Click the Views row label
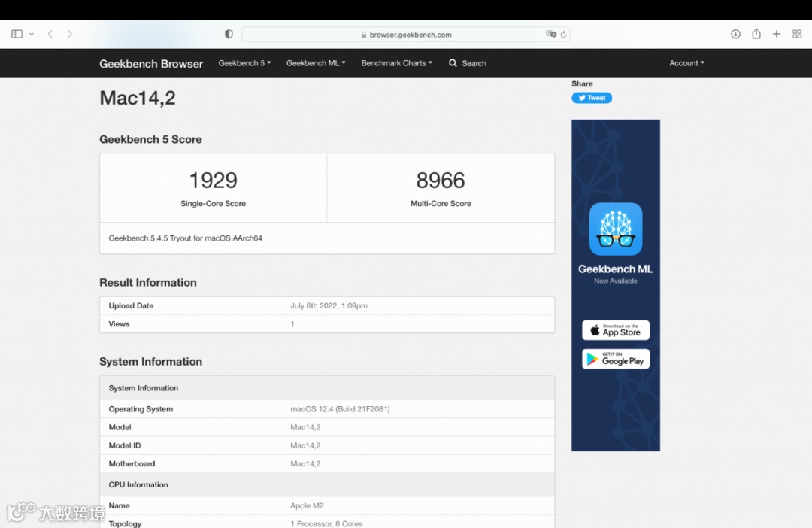 point(119,324)
